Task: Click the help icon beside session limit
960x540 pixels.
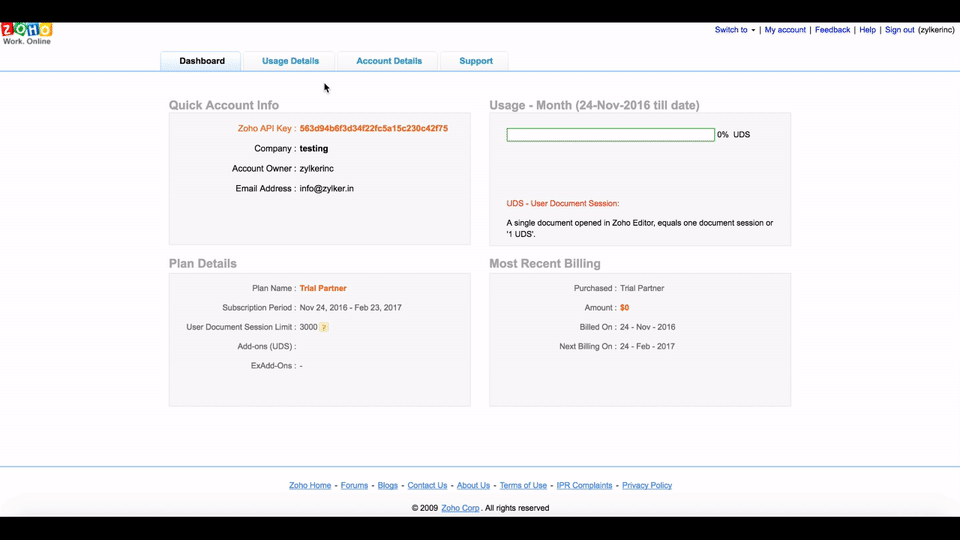Action: 324,328
